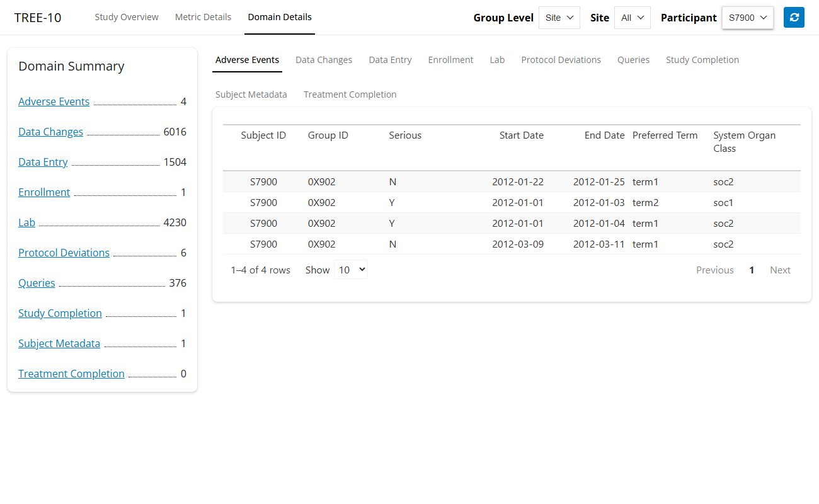
Task: Follow the Adverse Events summary link
Action: (54, 101)
